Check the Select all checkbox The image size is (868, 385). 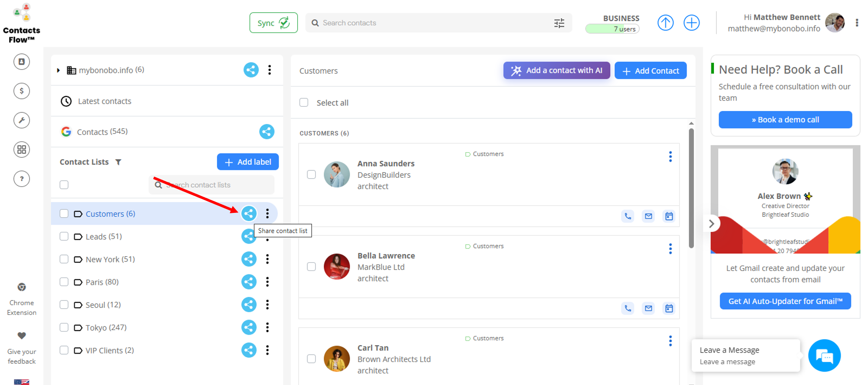304,103
